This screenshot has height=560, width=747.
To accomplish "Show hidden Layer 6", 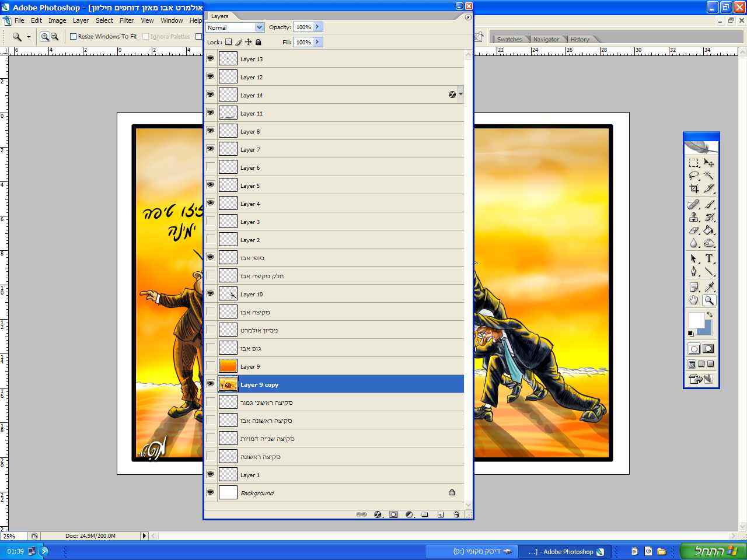I will 211,167.
